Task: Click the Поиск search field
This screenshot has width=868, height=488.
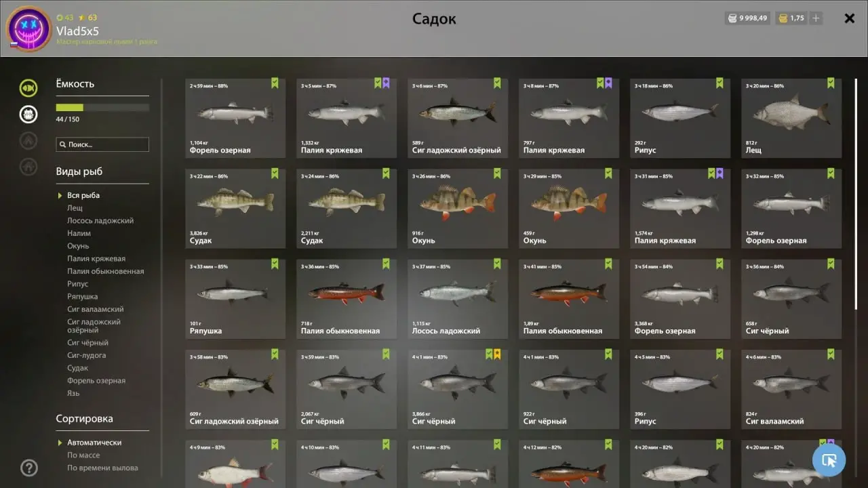Action: click(x=102, y=144)
